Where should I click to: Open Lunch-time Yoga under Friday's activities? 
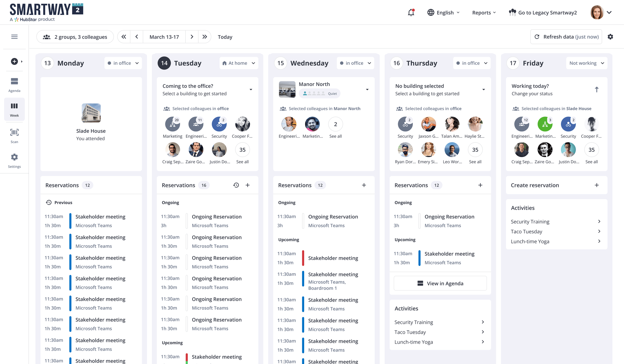click(556, 242)
